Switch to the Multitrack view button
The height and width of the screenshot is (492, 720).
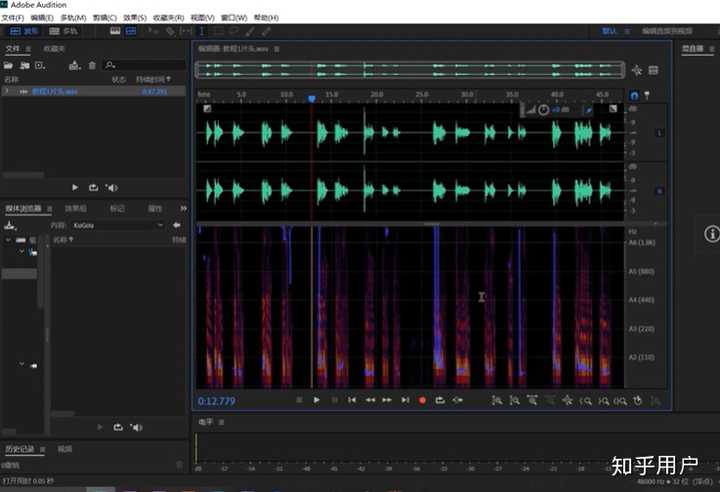point(63,31)
